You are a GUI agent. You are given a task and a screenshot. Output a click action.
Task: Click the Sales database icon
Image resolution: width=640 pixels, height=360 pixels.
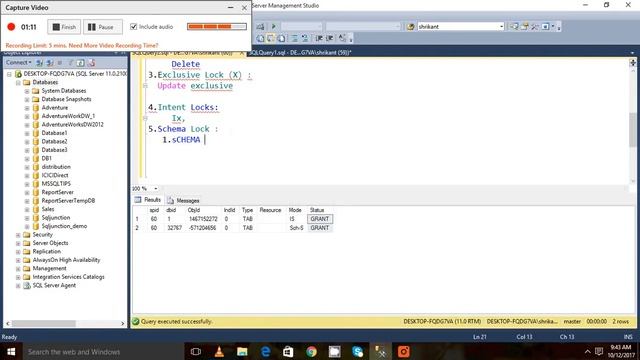36,209
